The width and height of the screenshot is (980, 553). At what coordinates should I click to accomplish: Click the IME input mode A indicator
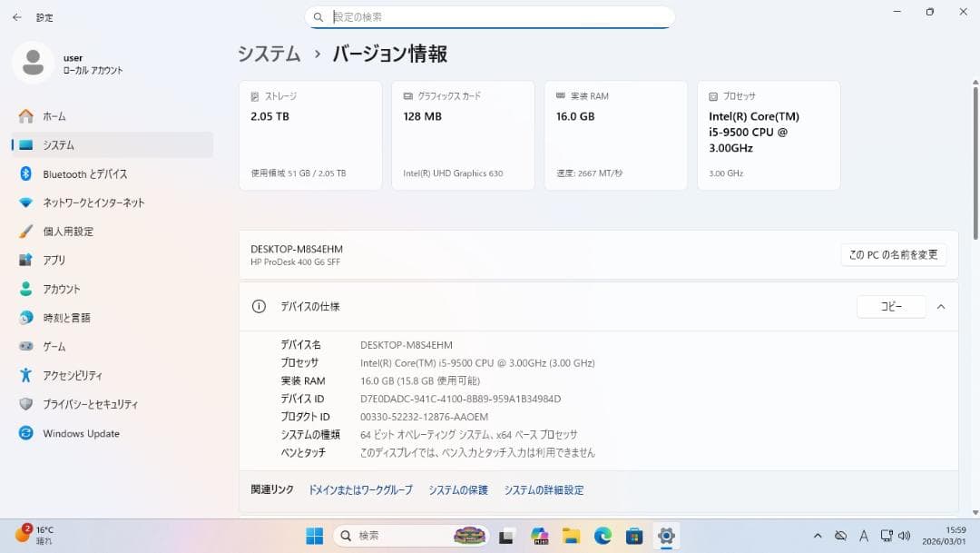tap(864, 536)
